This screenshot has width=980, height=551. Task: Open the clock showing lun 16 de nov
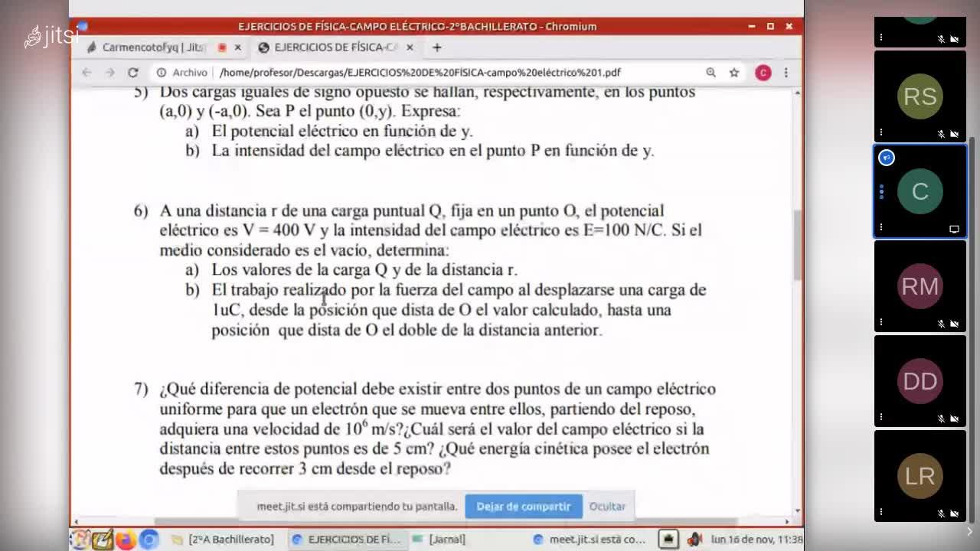756,540
